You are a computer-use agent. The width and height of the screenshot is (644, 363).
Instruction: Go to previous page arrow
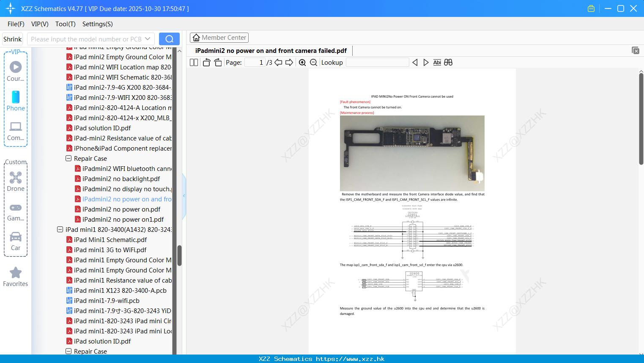pyautogui.click(x=278, y=62)
